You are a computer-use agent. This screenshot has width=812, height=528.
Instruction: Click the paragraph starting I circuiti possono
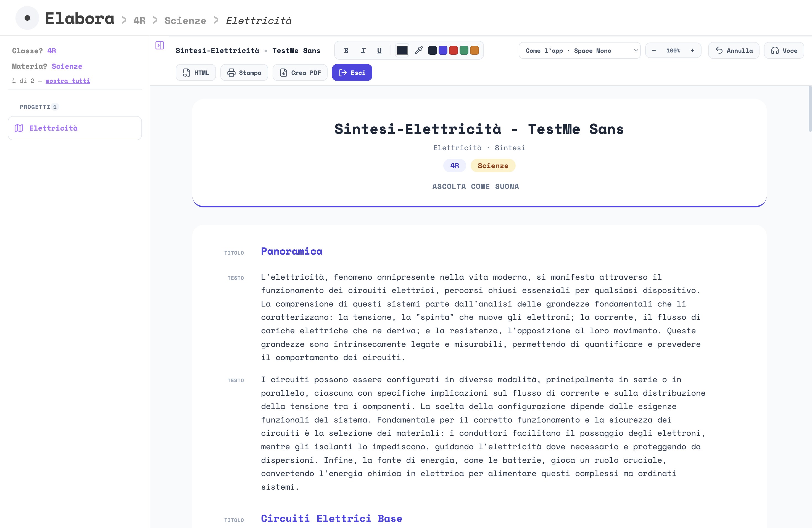[483, 433]
